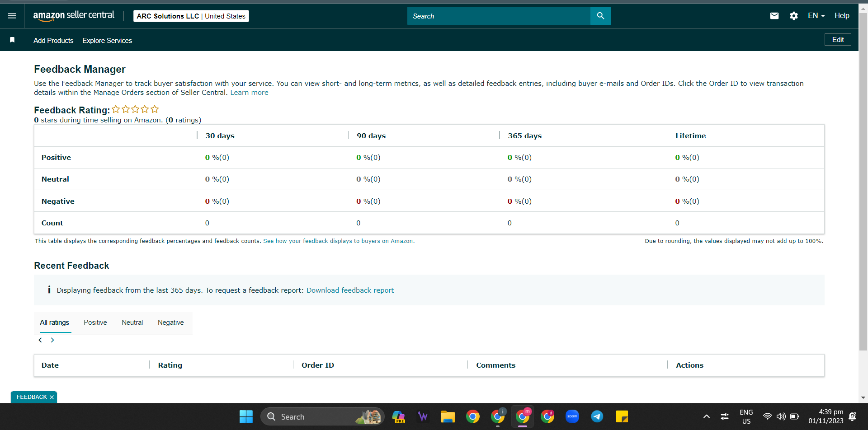868x430 pixels.
Task: Show hidden system tray icons
Action: pyautogui.click(x=707, y=416)
